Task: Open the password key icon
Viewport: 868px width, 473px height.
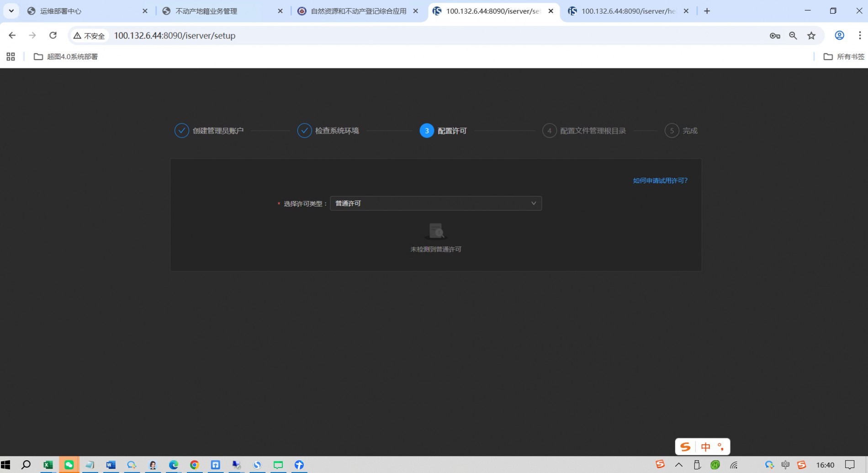Action: pos(775,36)
